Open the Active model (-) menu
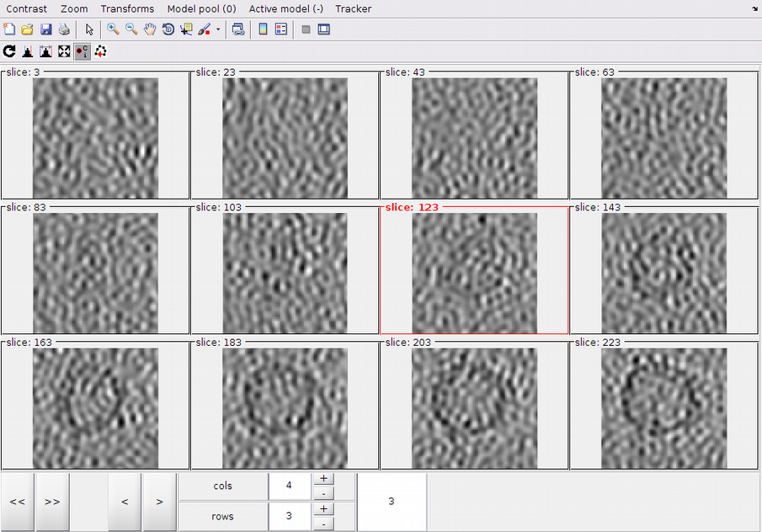The width and height of the screenshot is (762, 532). click(x=286, y=8)
